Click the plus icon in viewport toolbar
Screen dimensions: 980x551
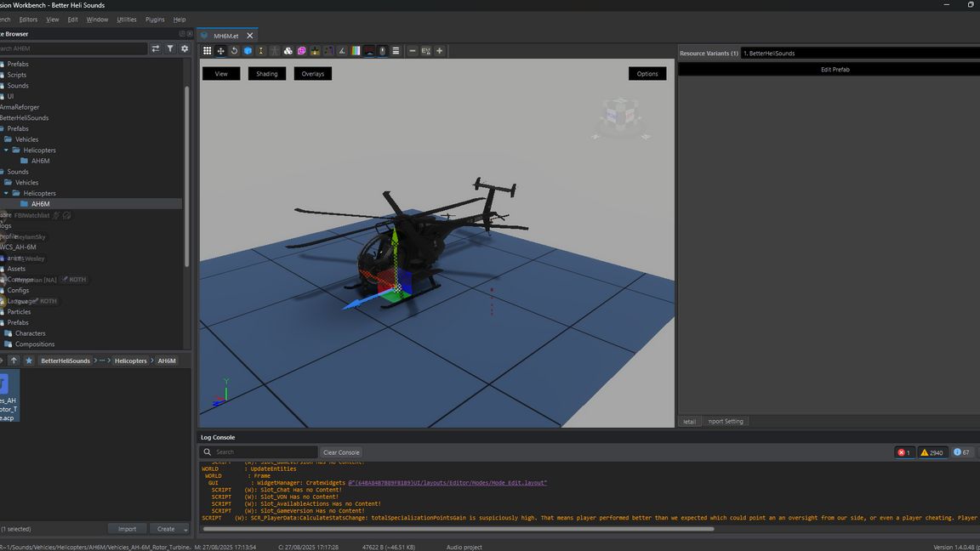[440, 51]
